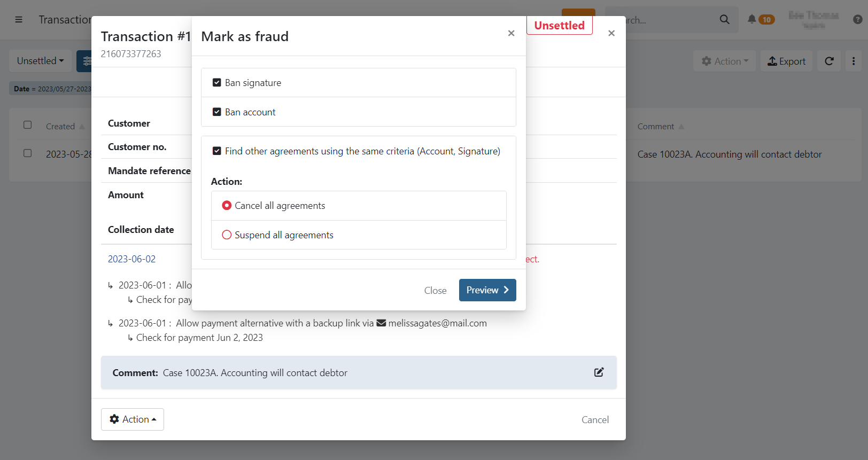This screenshot has height=460, width=868.
Task: Uncheck the Ban signature checkbox
Action: point(217,83)
